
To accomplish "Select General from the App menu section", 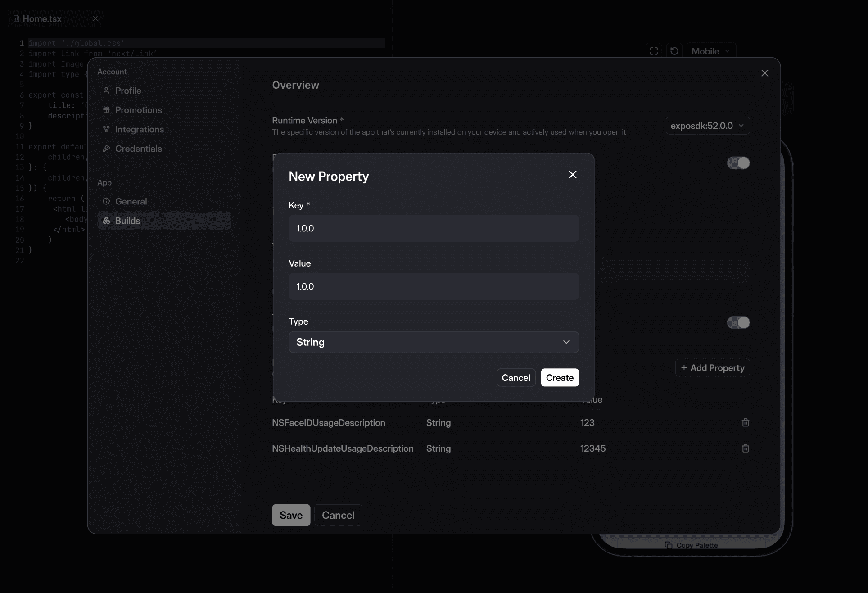I will (x=131, y=201).
